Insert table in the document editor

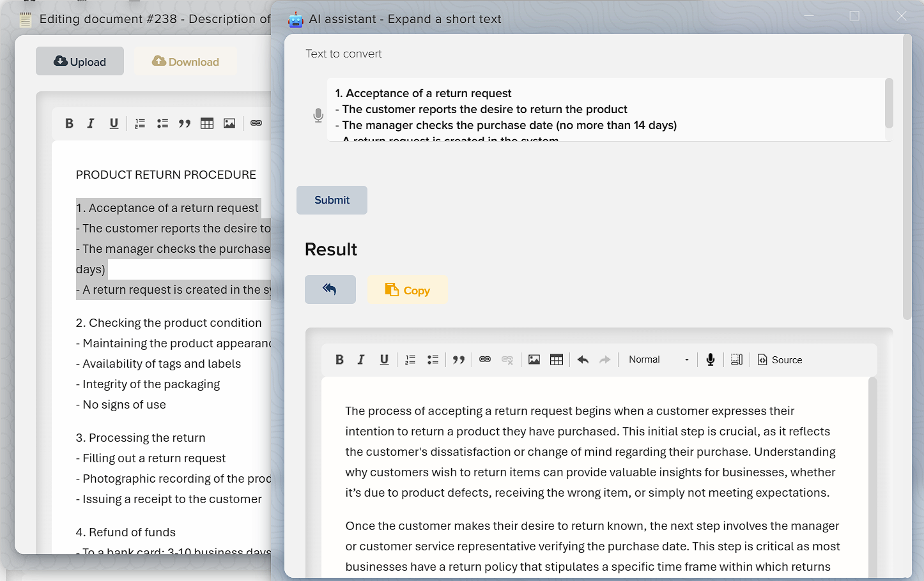(x=207, y=123)
